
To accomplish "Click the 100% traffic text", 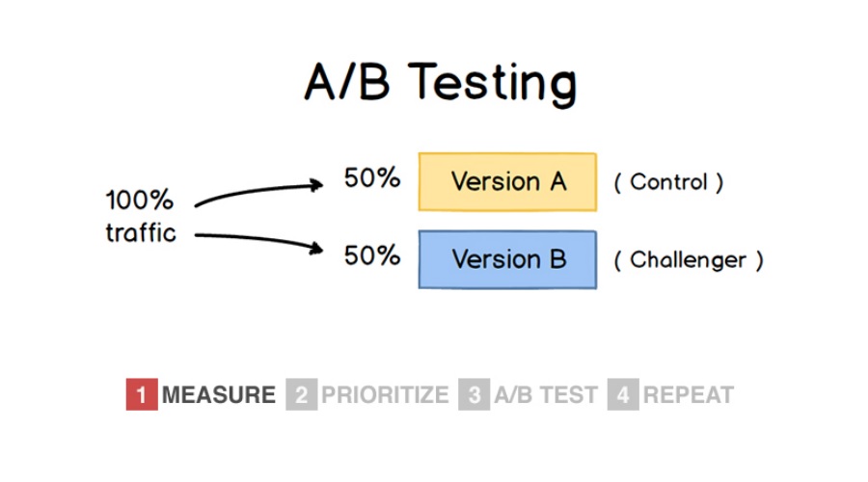I will [141, 216].
